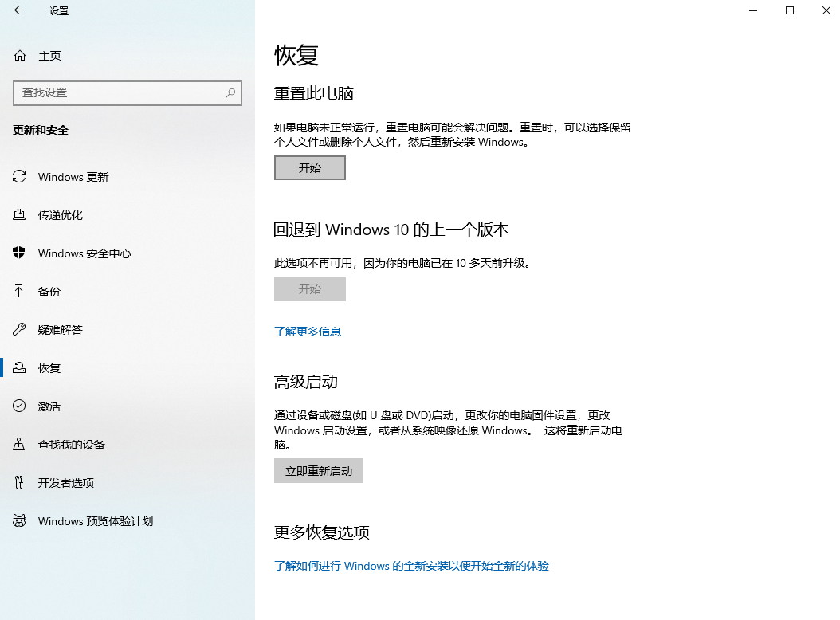Image resolution: width=840 pixels, height=620 pixels.
Task: Open the Windows 全新安装 learn-how link
Action: click(x=411, y=566)
